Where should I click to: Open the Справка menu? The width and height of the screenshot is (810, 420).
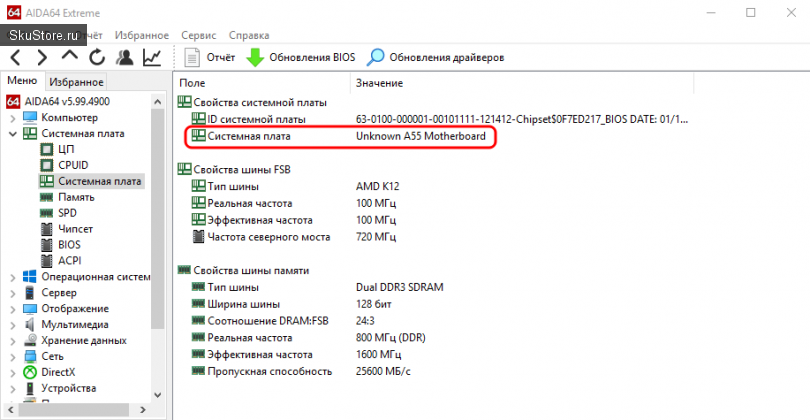(x=249, y=35)
